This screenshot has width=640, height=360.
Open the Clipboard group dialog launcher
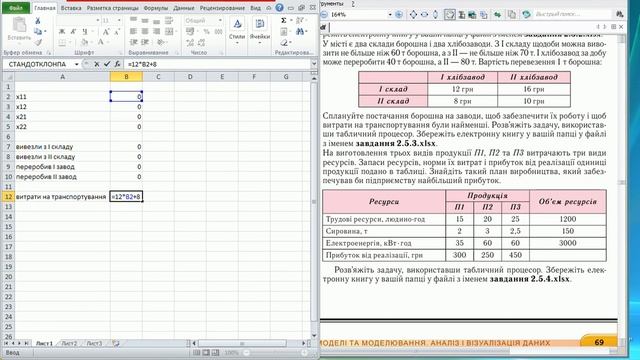pos(49,53)
